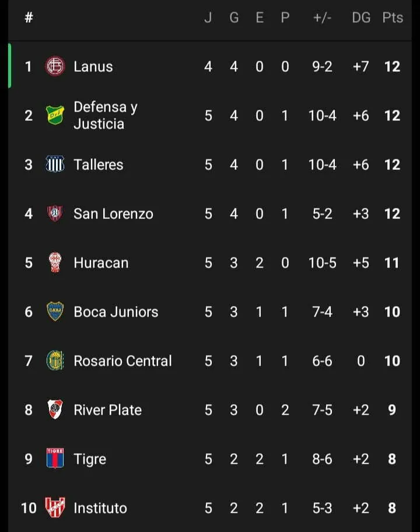
Task: Select the +/- goals column header
Action: coord(322,18)
